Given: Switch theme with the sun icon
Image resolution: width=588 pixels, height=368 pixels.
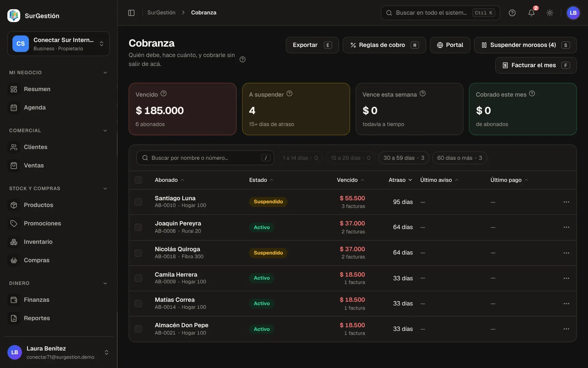Looking at the screenshot, I should point(550,13).
